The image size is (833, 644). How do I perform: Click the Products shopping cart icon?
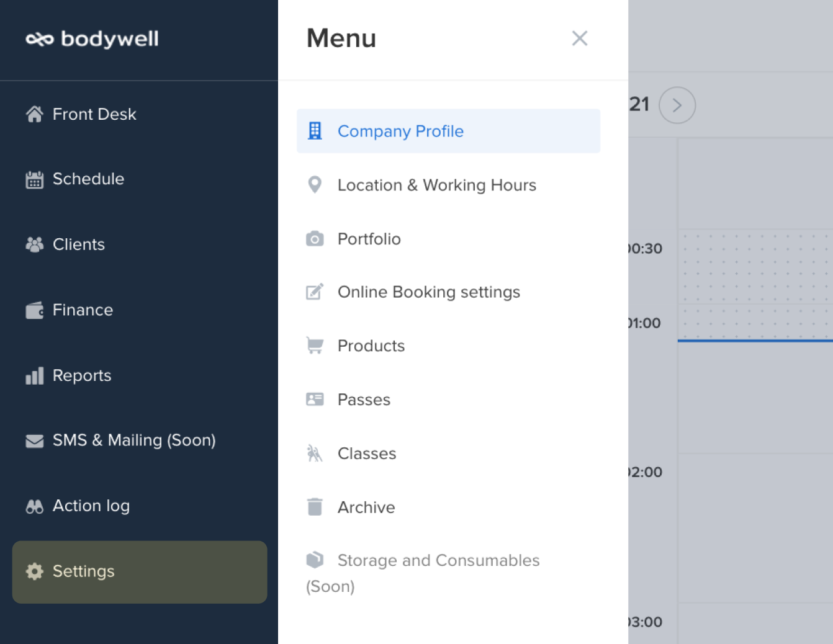click(315, 346)
